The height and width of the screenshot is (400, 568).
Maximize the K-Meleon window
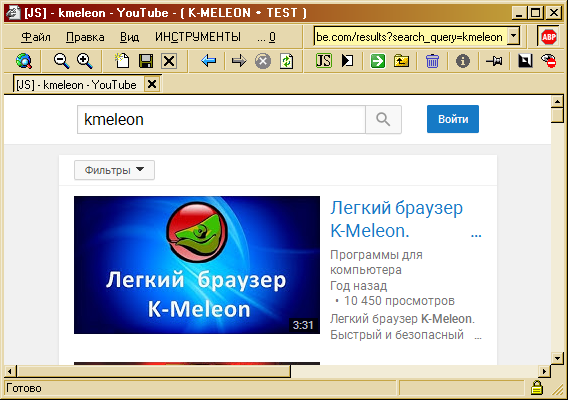[x=535, y=13]
